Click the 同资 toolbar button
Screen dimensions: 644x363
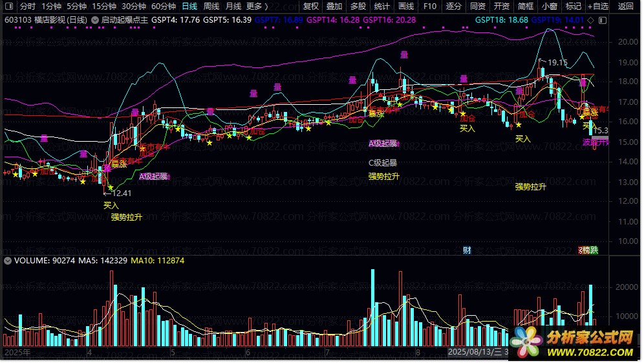tap(478, 6)
